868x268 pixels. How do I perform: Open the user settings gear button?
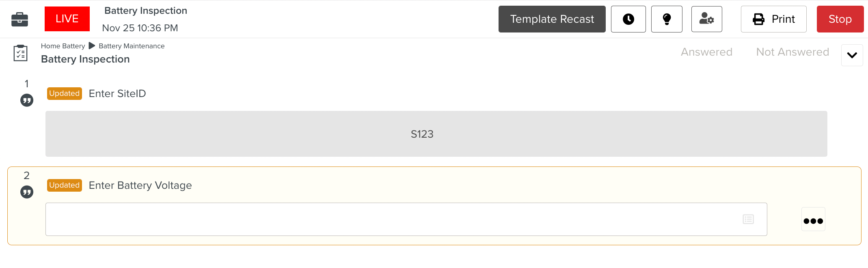(706, 19)
